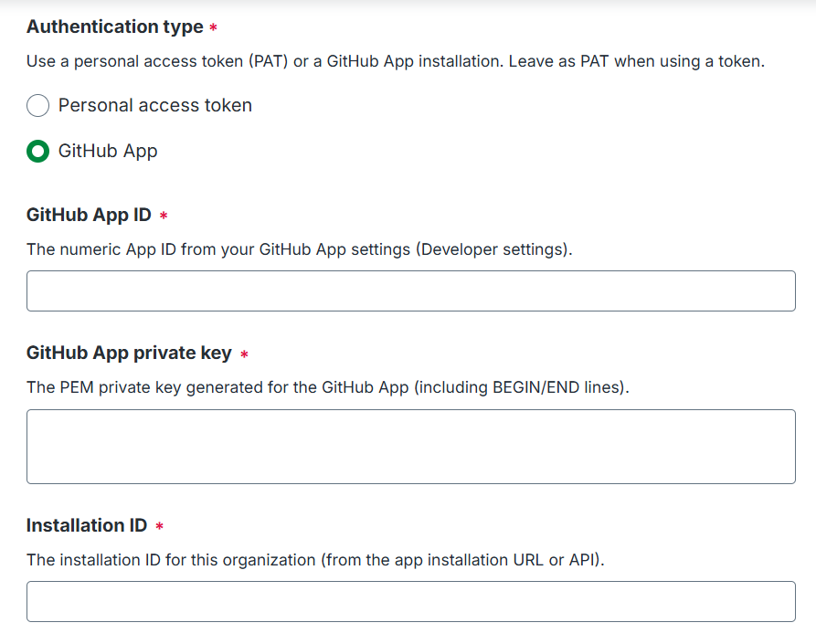
Task: Select the Personal access token radio button
Action: pyautogui.click(x=38, y=106)
